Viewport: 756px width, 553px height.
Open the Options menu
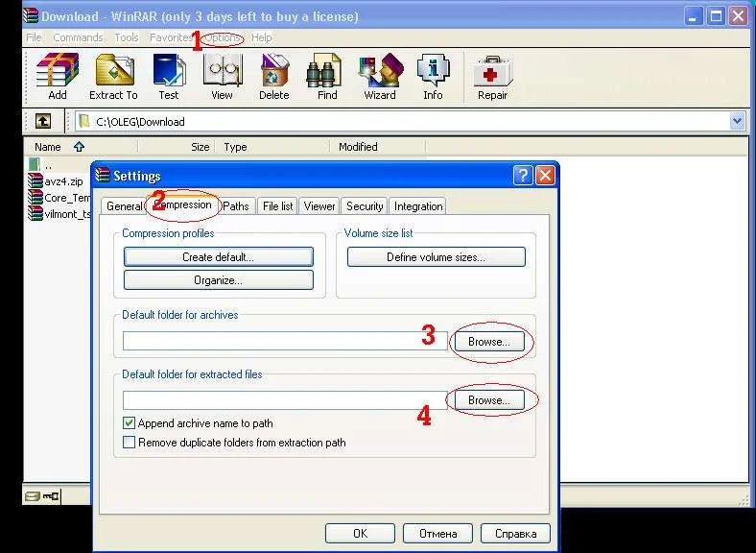pos(223,37)
